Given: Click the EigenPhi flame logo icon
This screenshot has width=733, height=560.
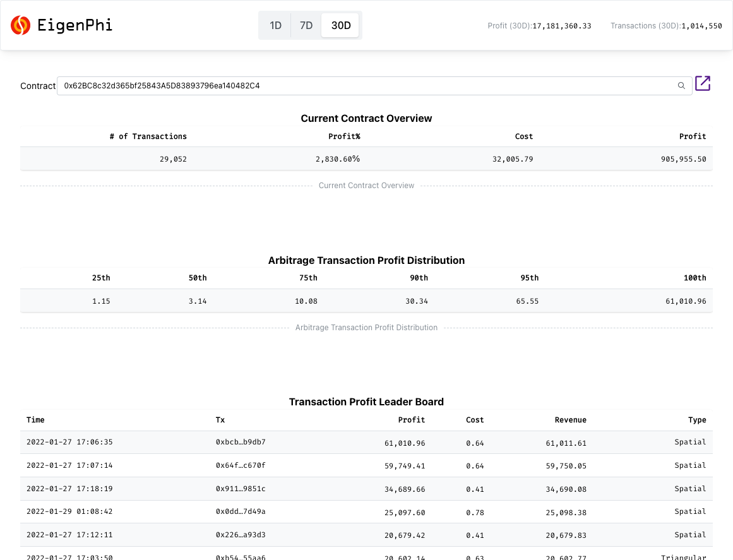Looking at the screenshot, I should click(21, 25).
